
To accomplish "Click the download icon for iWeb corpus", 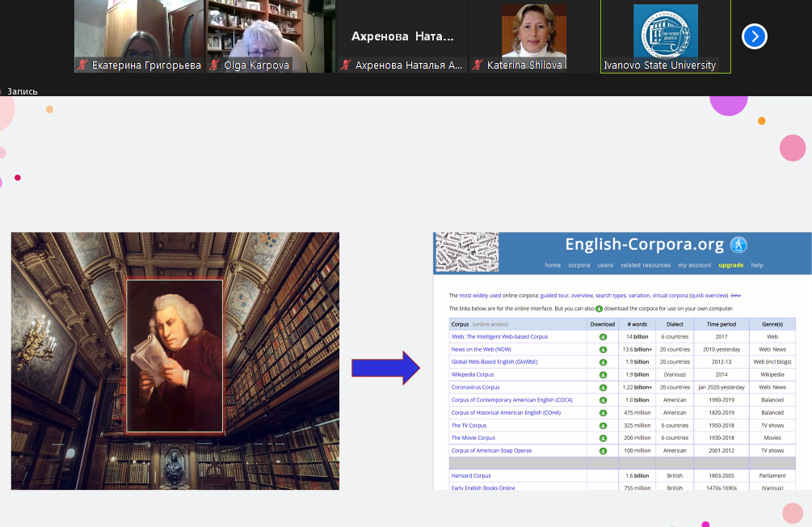I will pyautogui.click(x=603, y=337).
